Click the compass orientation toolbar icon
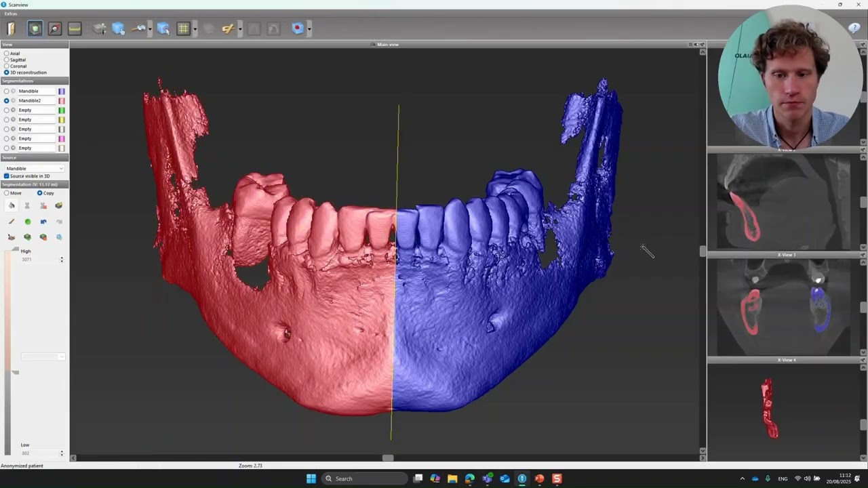This screenshot has height=488, width=868. point(55,28)
